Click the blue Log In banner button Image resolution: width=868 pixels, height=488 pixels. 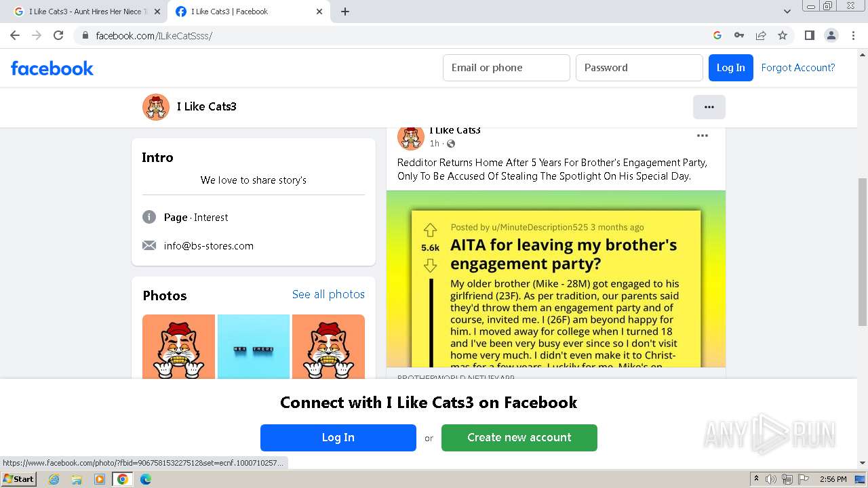click(338, 438)
